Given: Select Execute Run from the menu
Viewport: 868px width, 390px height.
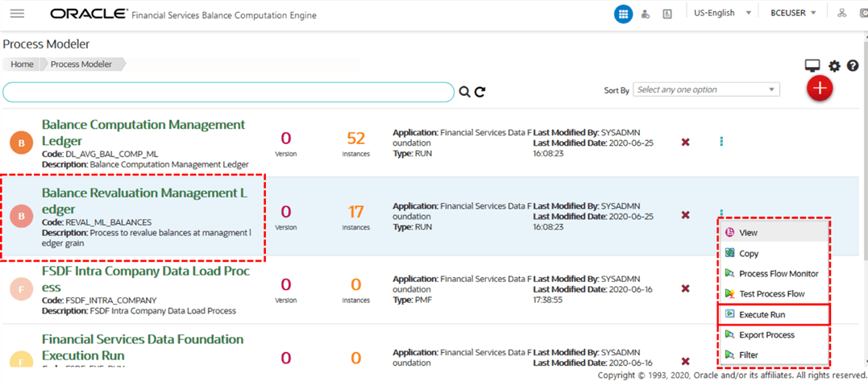Looking at the screenshot, I should (x=774, y=314).
